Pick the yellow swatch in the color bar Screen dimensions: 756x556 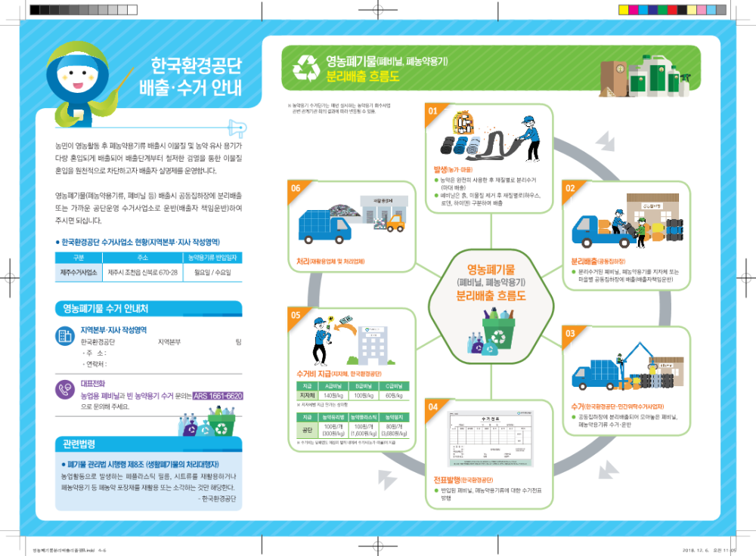pos(624,10)
